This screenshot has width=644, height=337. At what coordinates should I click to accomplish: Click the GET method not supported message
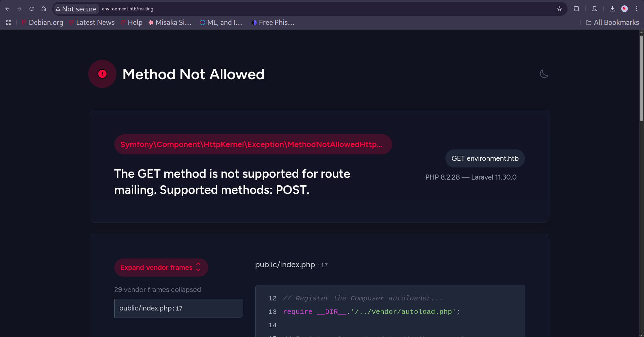pyautogui.click(x=232, y=182)
